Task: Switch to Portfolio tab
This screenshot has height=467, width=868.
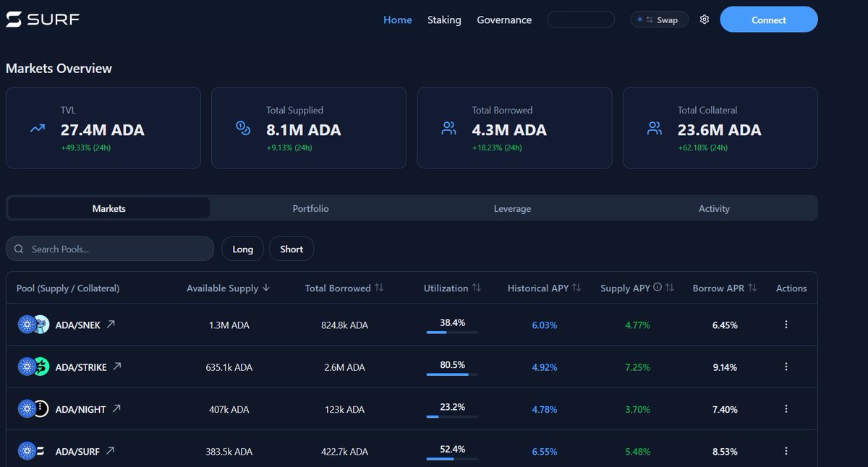Action: coord(311,208)
